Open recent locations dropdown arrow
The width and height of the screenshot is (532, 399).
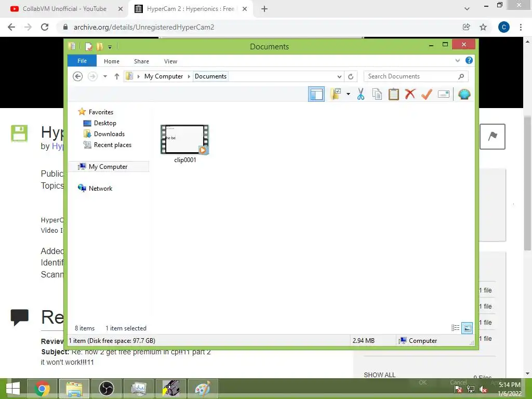pyautogui.click(x=105, y=76)
